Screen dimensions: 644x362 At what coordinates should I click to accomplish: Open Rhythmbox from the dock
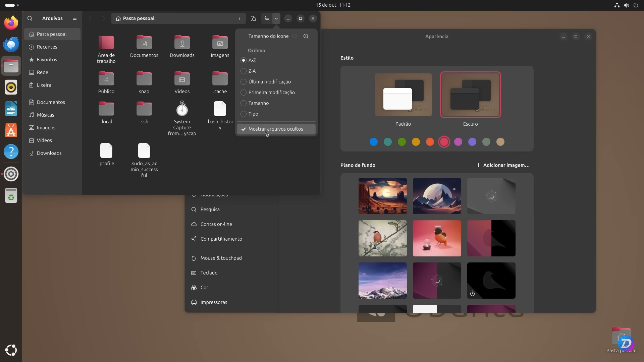pyautogui.click(x=11, y=87)
